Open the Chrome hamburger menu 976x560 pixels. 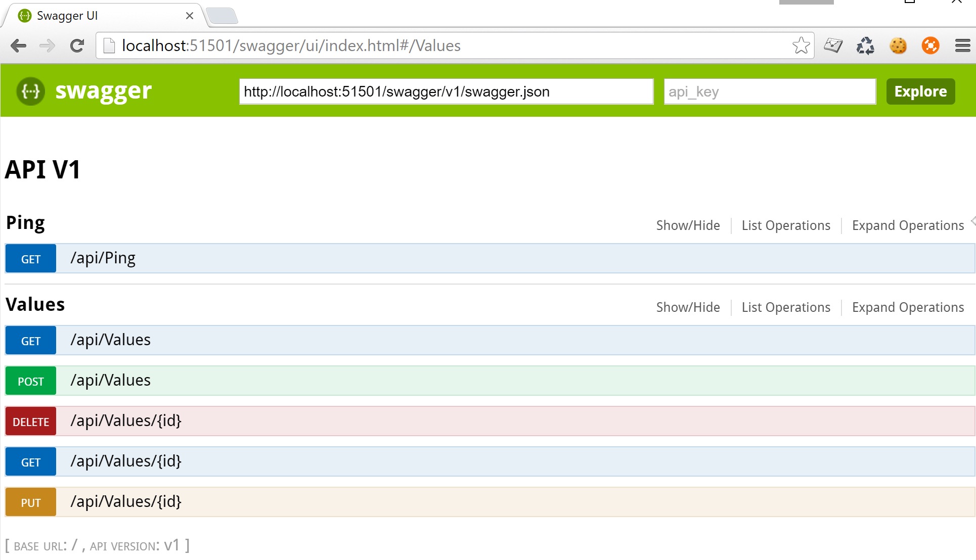click(962, 46)
